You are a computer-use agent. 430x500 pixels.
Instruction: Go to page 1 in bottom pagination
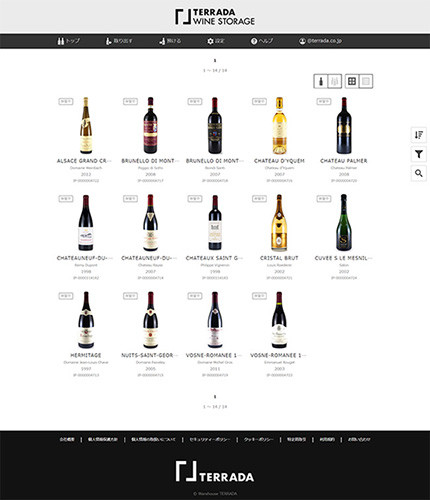(215, 397)
